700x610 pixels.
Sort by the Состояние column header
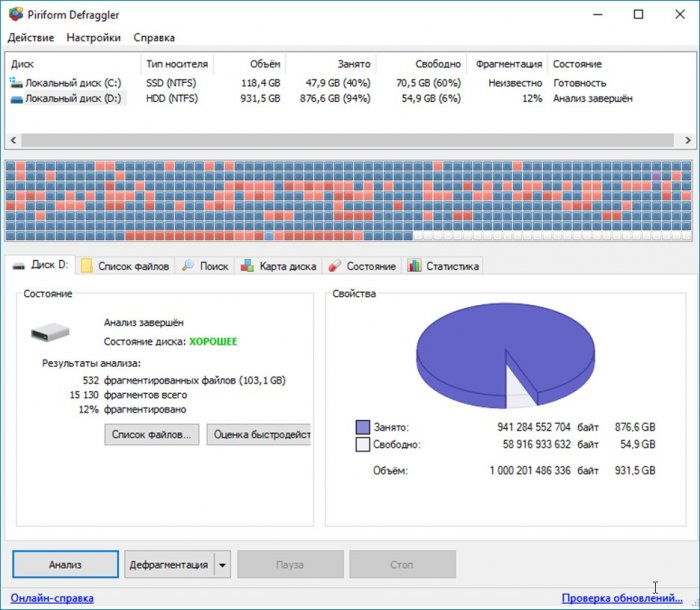(x=577, y=64)
